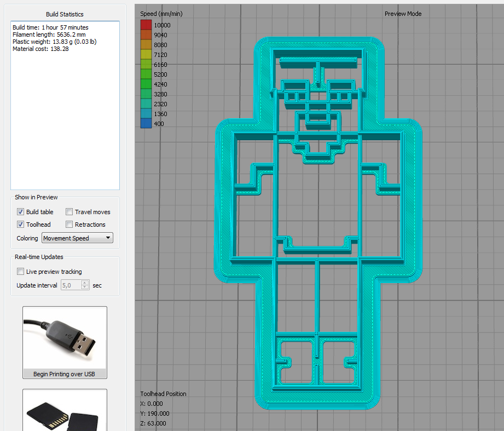Enable Travel moves in preview
The image size is (504, 431).
tap(69, 211)
